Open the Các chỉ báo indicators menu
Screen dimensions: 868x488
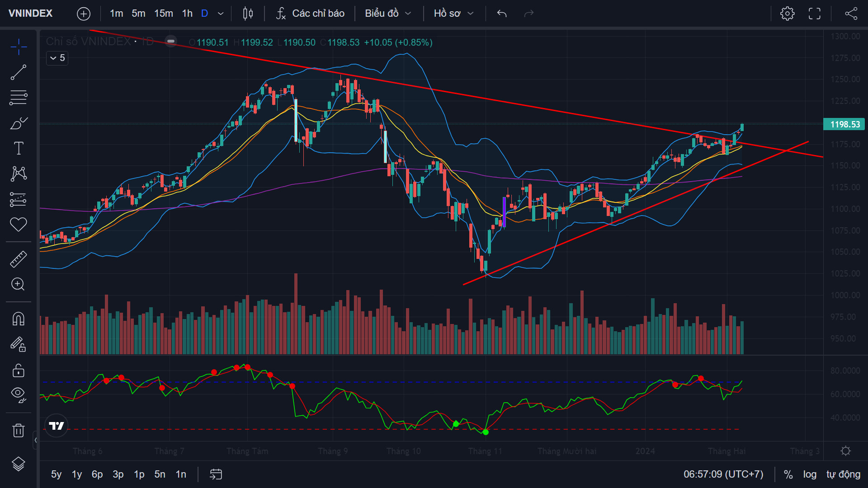pyautogui.click(x=310, y=14)
